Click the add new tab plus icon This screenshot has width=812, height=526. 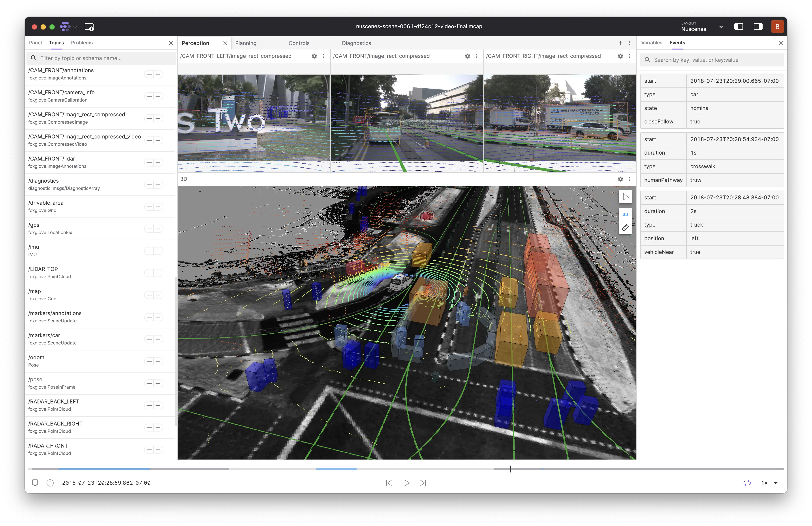tap(620, 43)
